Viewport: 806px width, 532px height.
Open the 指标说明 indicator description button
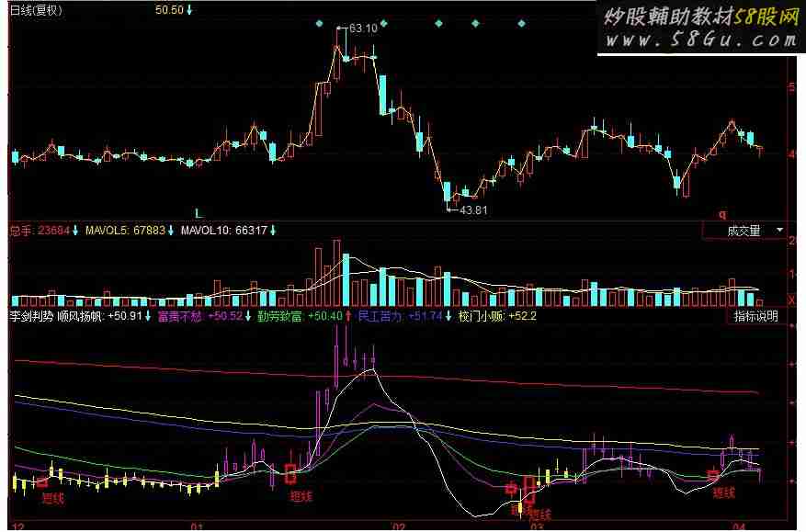point(756,316)
